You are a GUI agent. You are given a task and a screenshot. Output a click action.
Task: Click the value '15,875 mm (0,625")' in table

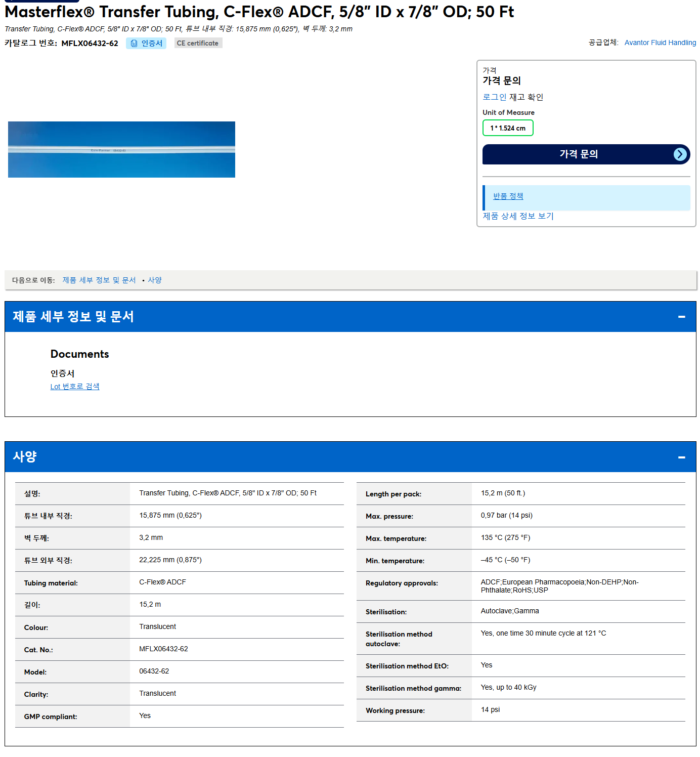[x=170, y=516]
